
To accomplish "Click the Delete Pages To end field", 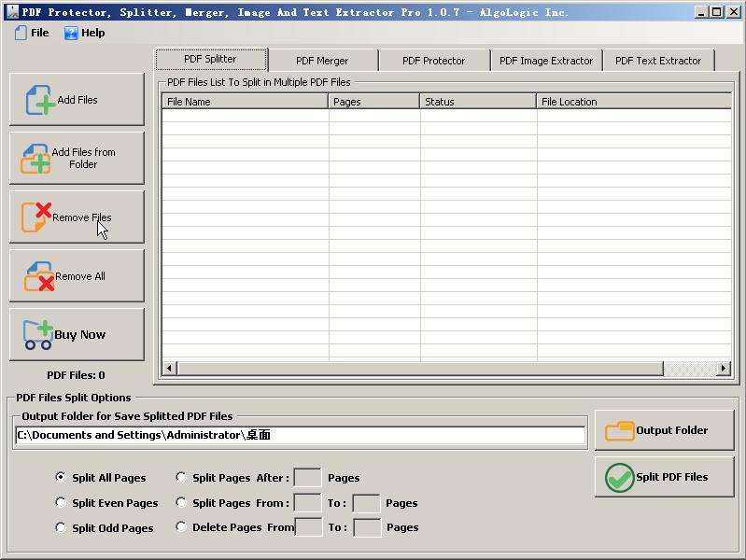I will point(367,527).
